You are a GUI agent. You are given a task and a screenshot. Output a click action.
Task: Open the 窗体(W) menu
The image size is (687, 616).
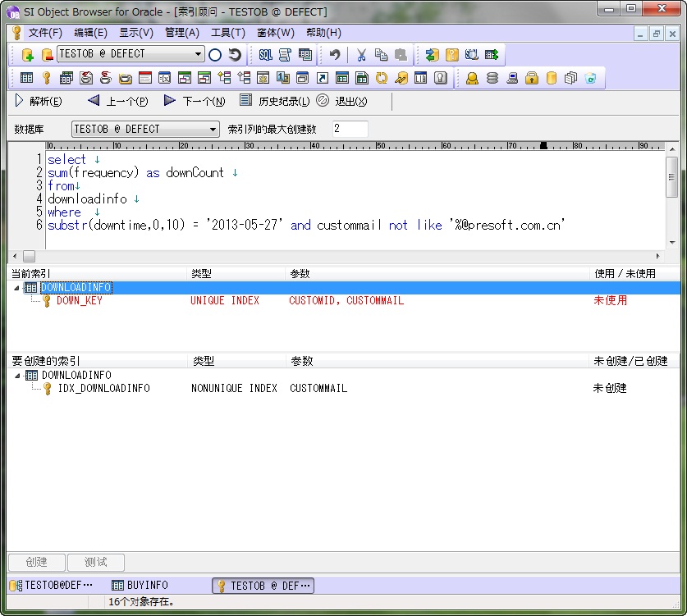point(276,32)
